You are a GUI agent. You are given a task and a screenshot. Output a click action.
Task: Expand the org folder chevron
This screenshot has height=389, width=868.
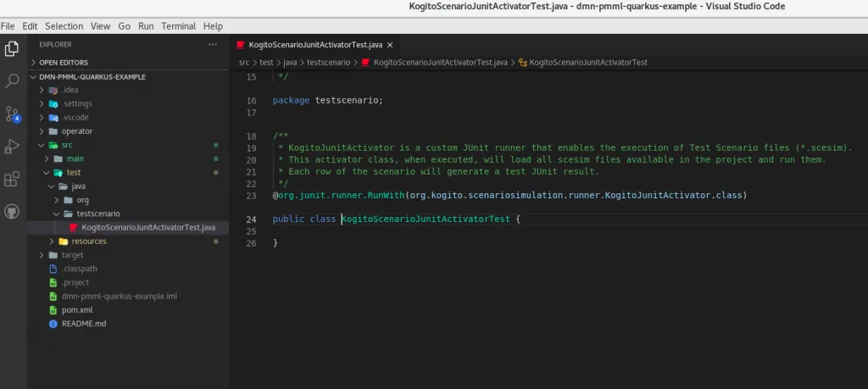(57, 200)
